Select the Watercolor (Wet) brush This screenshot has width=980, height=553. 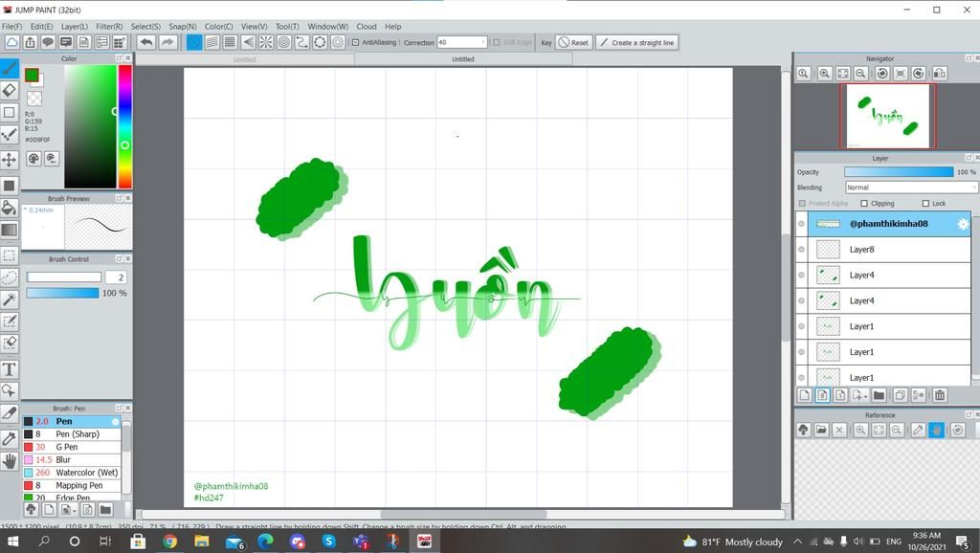coord(72,473)
